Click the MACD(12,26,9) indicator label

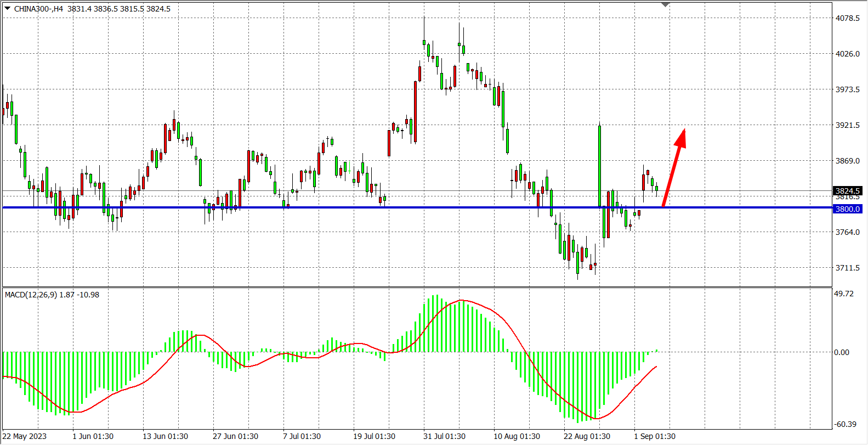[x=31, y=295]
